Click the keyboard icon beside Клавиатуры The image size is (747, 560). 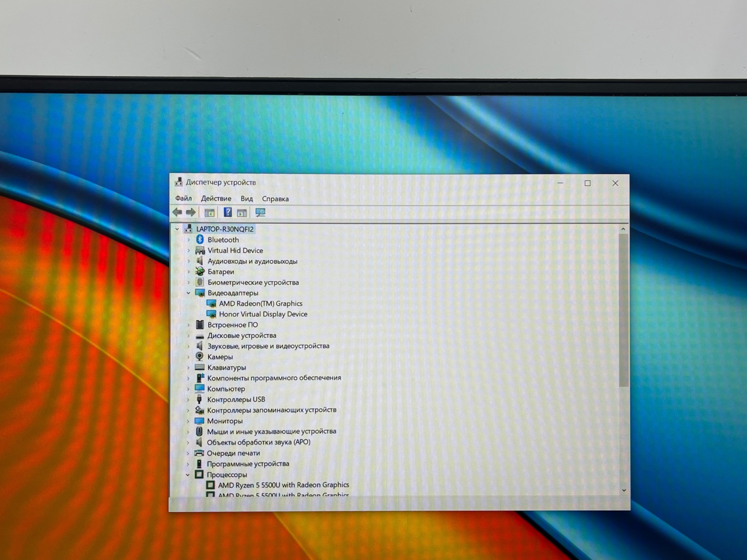200,367
